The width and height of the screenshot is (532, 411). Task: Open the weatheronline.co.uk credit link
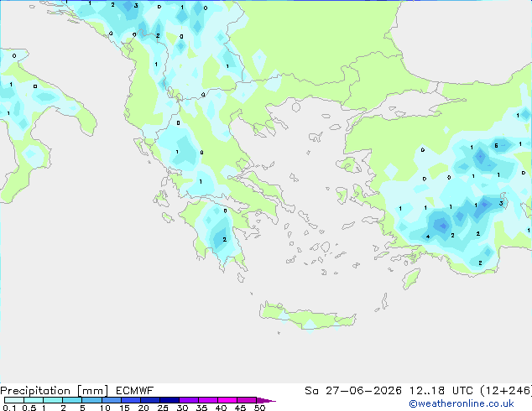[462, 403]
